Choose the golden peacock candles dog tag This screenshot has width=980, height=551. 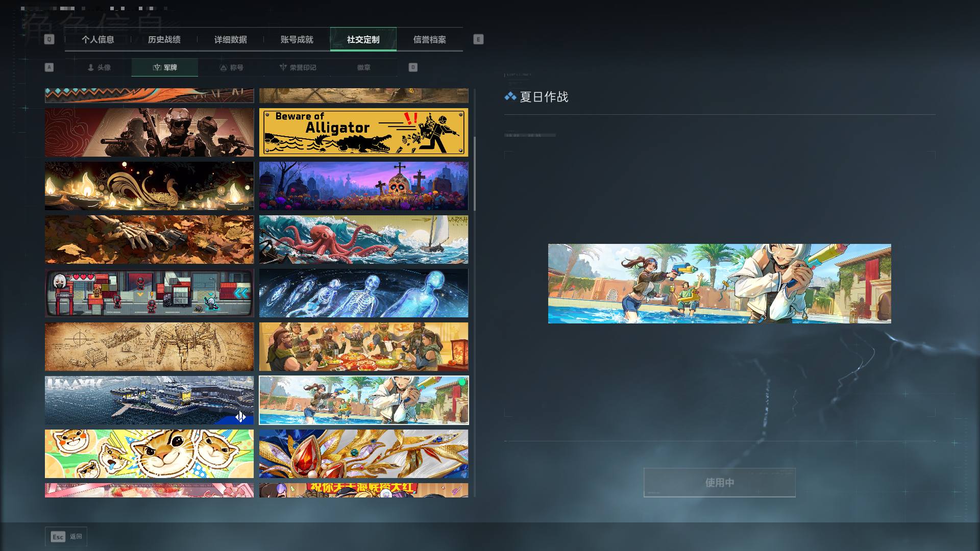149,186
